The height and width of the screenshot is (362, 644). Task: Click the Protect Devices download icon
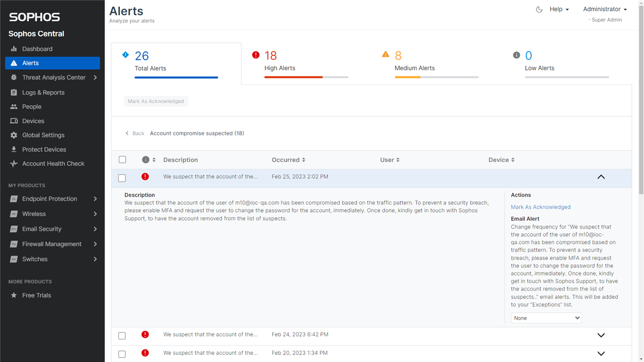14,149
